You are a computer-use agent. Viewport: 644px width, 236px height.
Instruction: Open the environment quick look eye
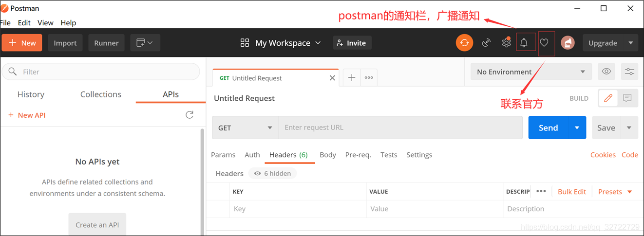606,72
